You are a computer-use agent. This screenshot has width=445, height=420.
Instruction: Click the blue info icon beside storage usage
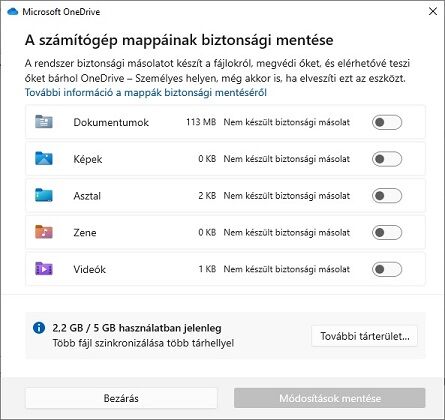point(39,328)
